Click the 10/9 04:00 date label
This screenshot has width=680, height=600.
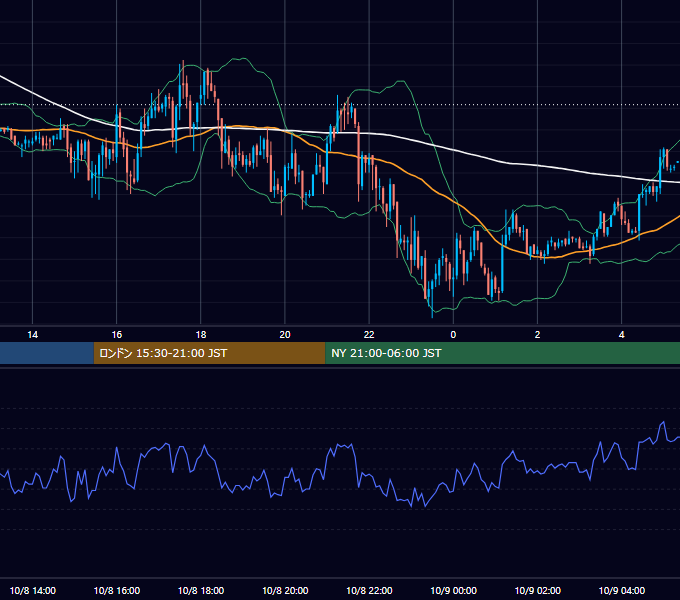coord(621,590)
